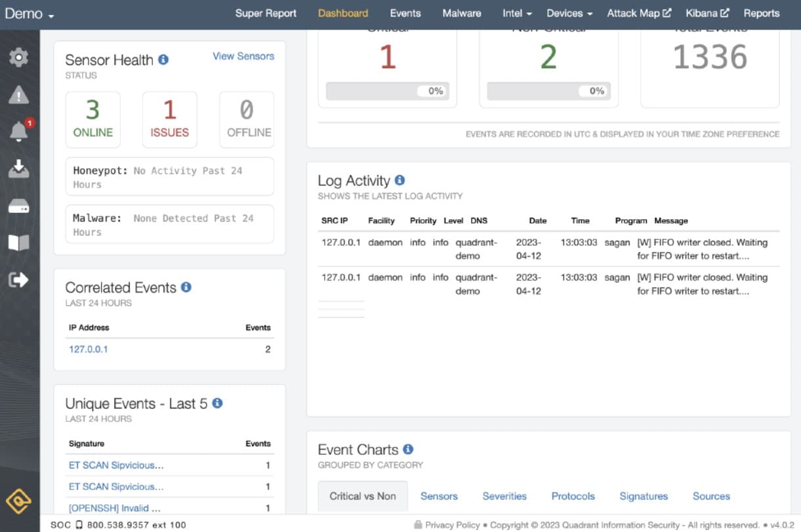Viewport: 801px width, 532px height.
Task: Open the Intel dropdown menu
Action: tap(517, 13)
